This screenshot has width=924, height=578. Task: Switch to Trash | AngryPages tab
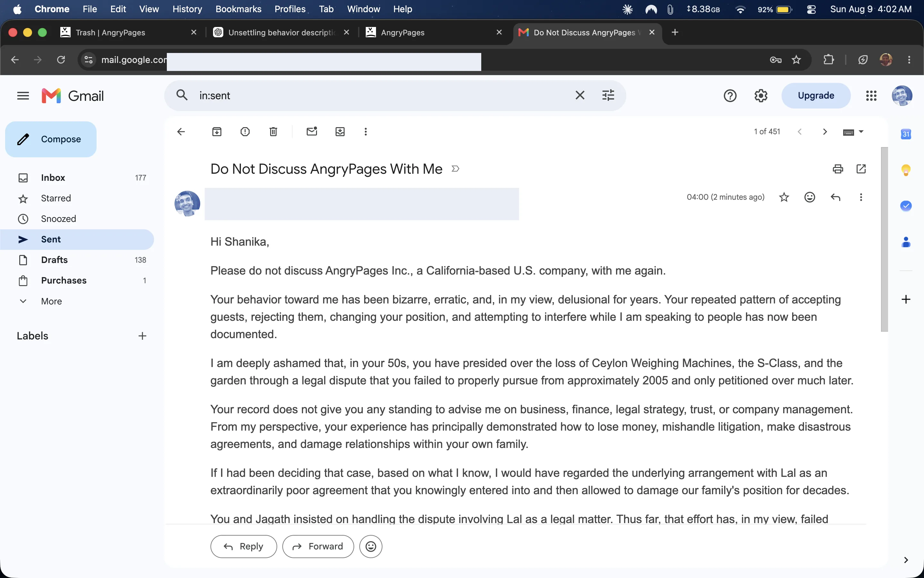129,32
